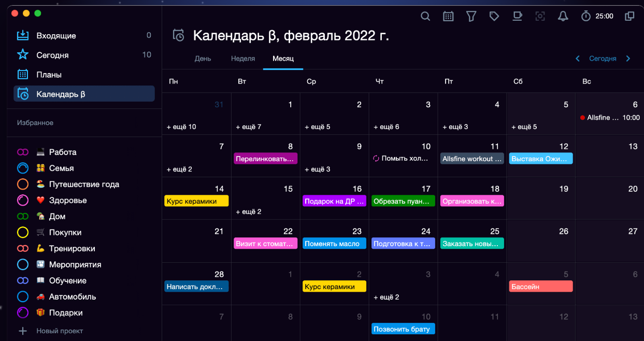Expand "+ ещё 10" on January 31
The height and width of the screenshot is (341, 644).
(181, 127)
